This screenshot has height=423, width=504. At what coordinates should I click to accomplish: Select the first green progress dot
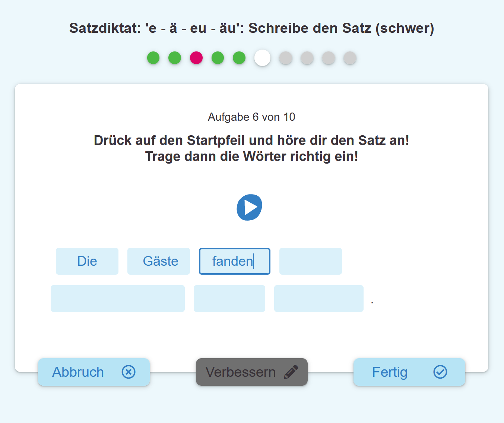click(153, 58)
